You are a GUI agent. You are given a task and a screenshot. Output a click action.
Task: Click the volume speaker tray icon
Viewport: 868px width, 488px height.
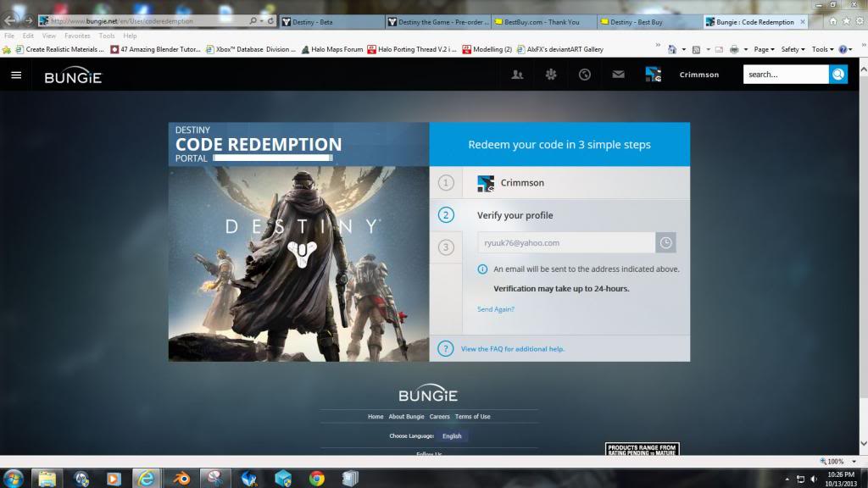click(x=814, y=480)
